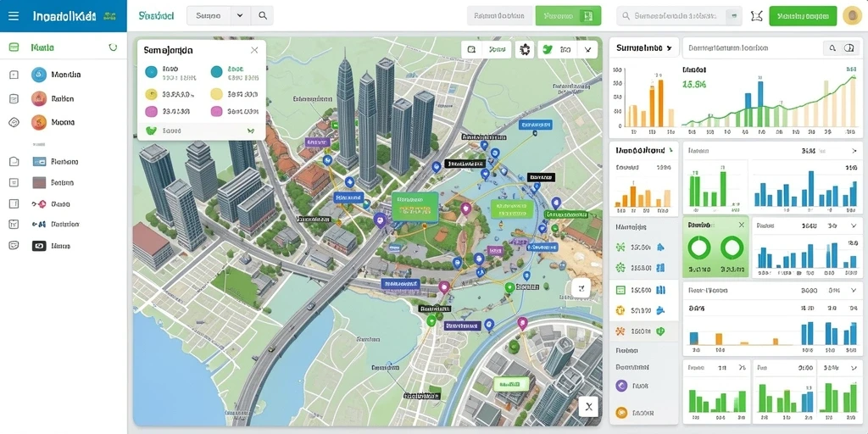Click the dice-shaped outline icon in the sidebar

14,122
